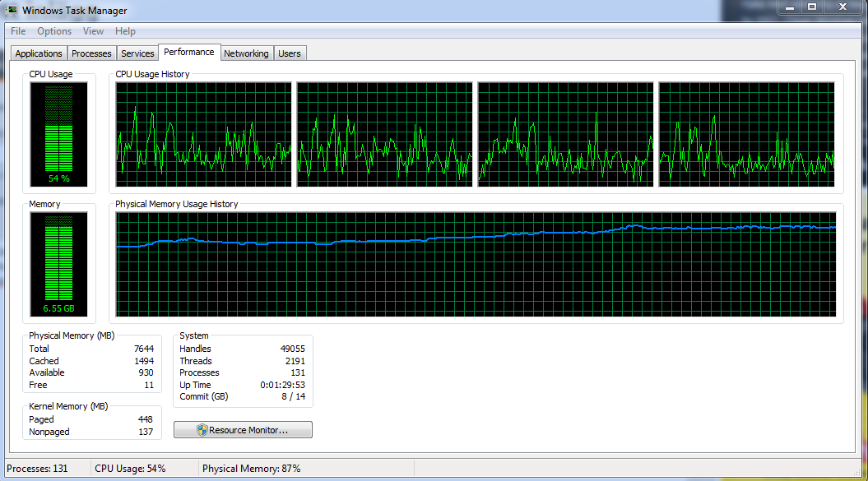
Task: Click the Threads value 2191
Action: [295, 361]
